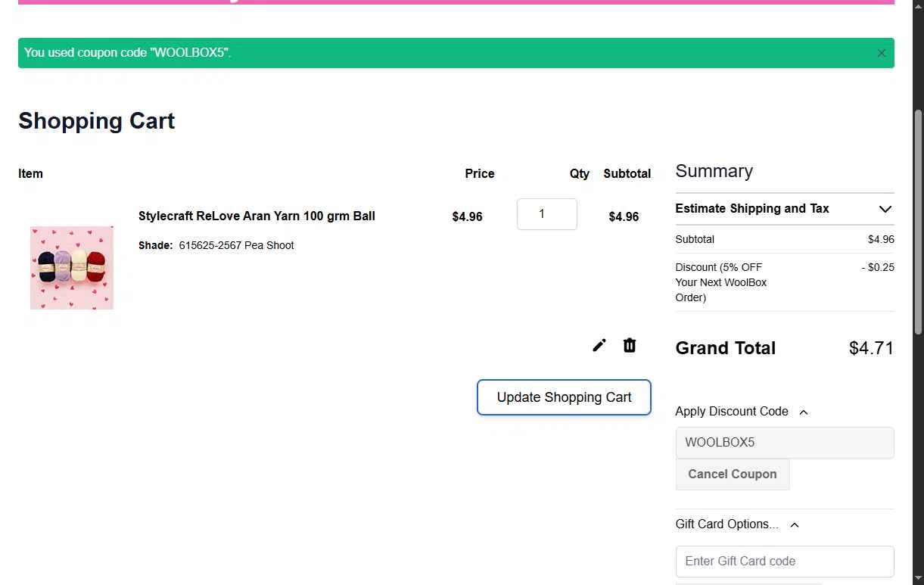The image size is (924, 585).
Task: Click the Summary heading
Action: coord(714,171)
